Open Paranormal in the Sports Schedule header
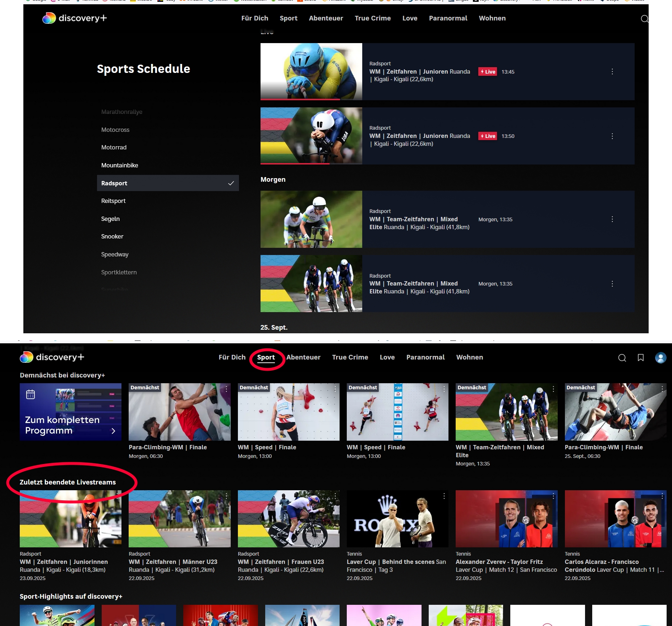This screenshot has width=672, height=626. pos(448,18)
